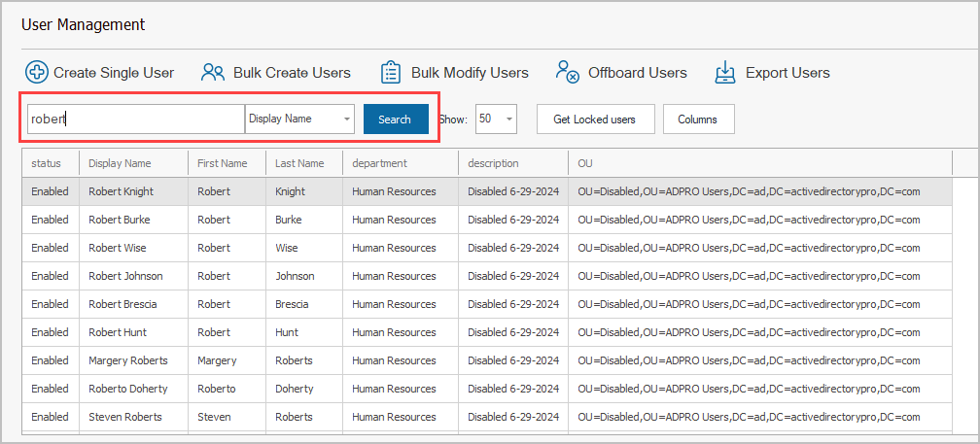Image resolution: width=980 pixels, height=444 pixels.
Task: Click the Export Users download icon
Action: [x=725, y=72]
